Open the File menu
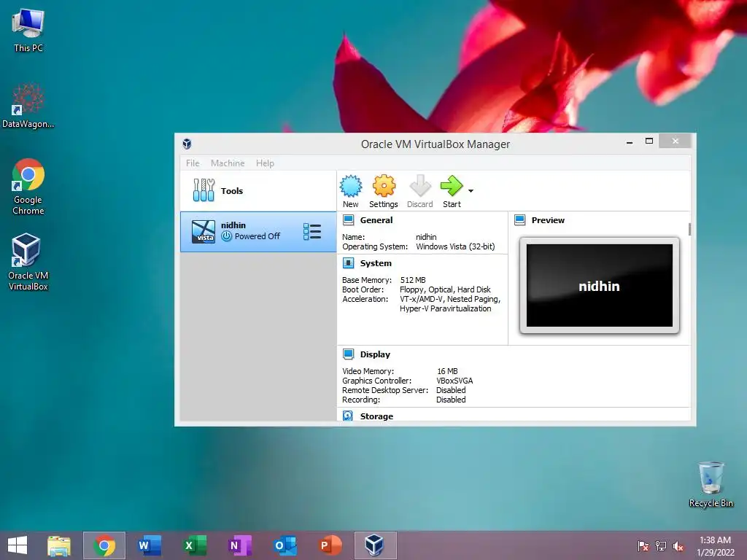Image resolution: width=747 pixels, height=560 pixels. point(193,163)
